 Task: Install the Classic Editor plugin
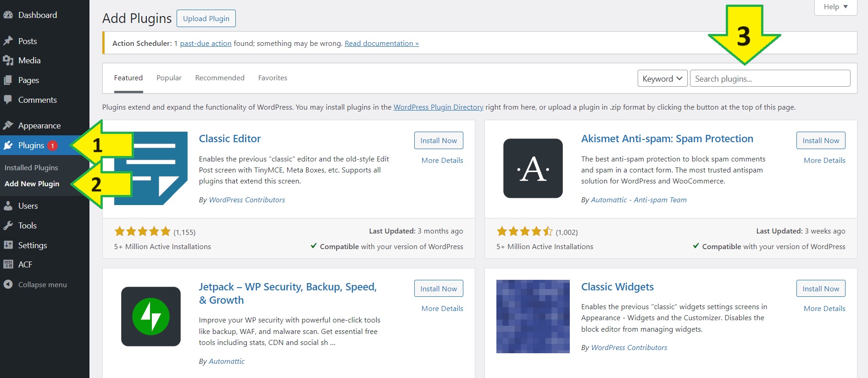click(x=439, y=140)
